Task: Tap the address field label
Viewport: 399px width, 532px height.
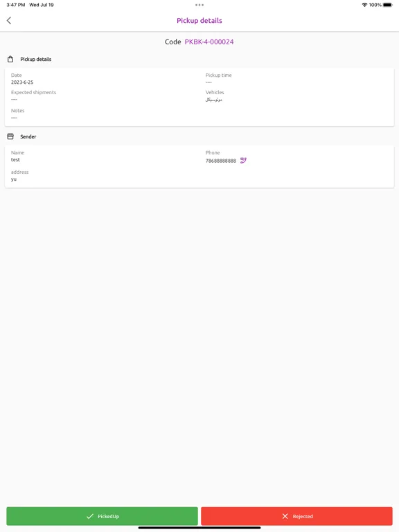Action: [19, 172]
